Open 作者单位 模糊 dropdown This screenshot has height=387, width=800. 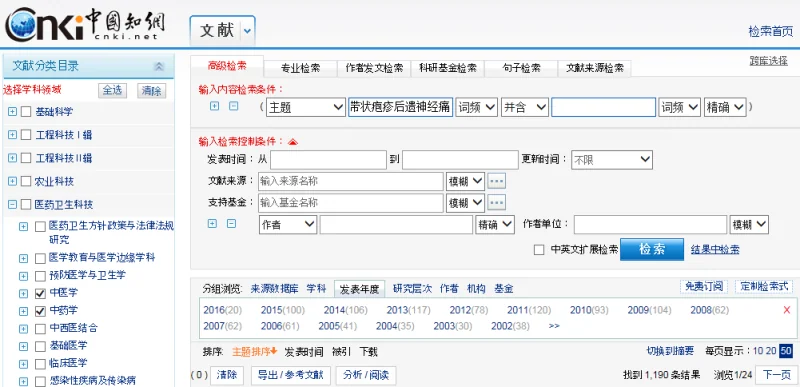click(x=749, y=224)
